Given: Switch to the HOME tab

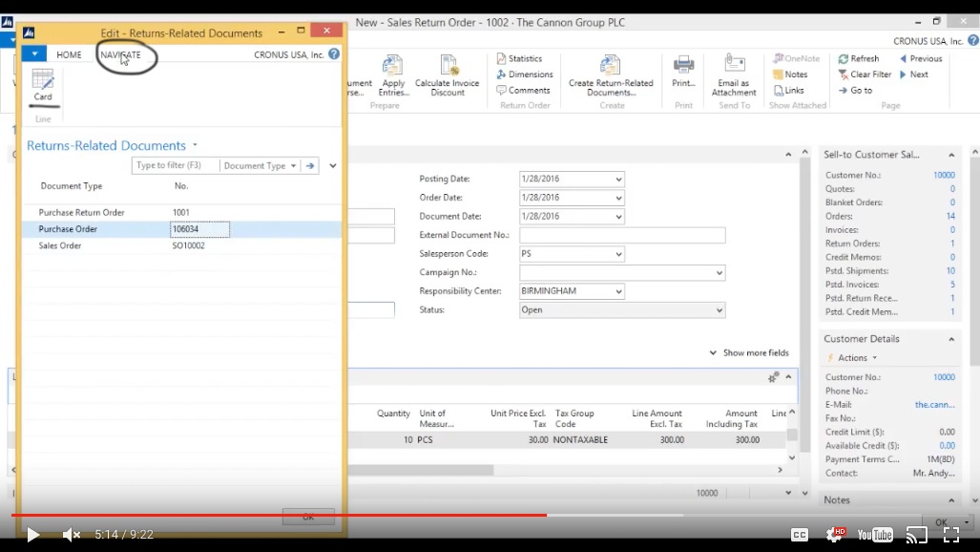Looking at the screenshot, I should click(x=69, y=54).
